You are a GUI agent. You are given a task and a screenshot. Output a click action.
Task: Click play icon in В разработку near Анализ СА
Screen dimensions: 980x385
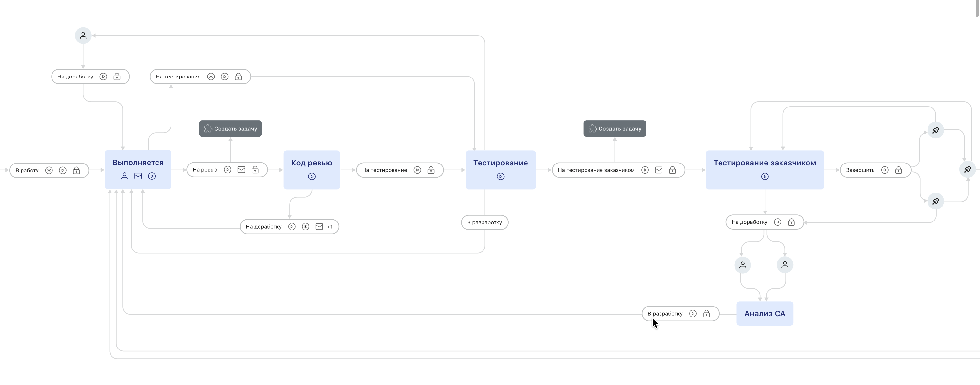(x=693, y=314)
